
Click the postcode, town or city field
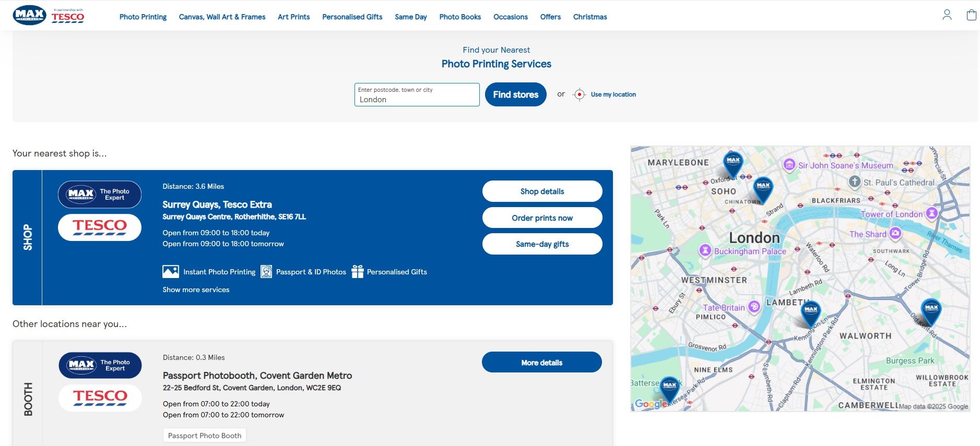coord(417,95)
